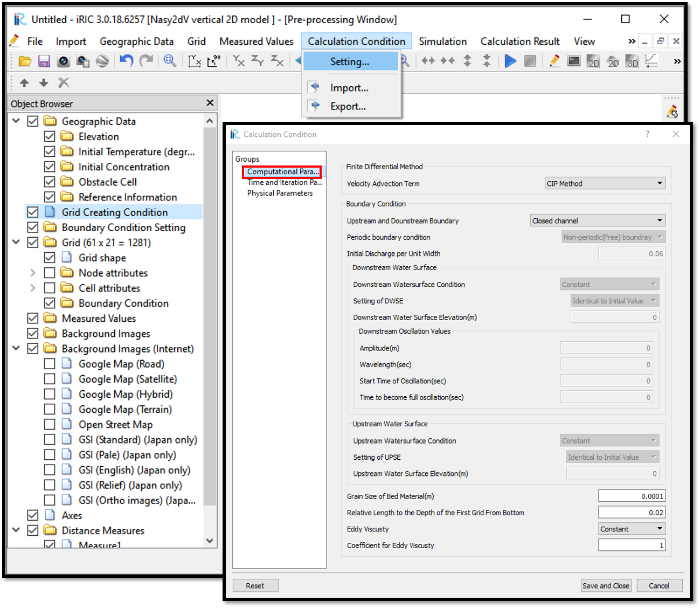700x608 pixels.
Task: Open the 3D post-processing window icon
Action: [x=632, y=61]
